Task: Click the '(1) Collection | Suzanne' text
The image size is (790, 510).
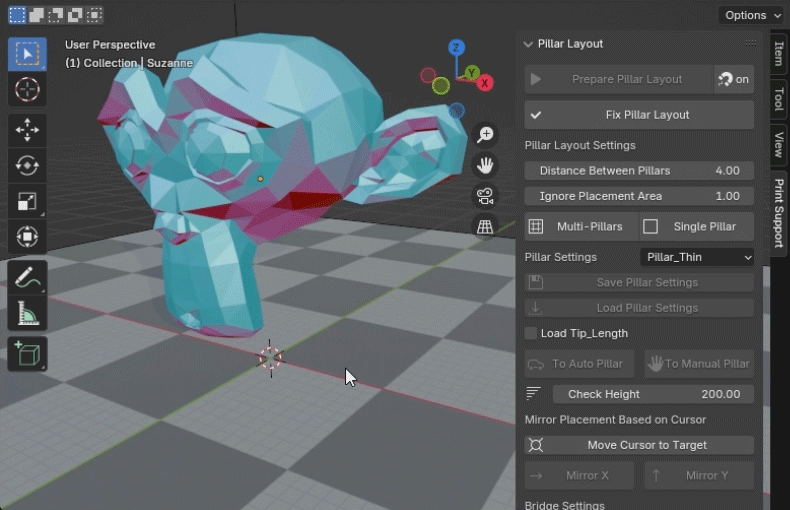Action: [129, 63]
